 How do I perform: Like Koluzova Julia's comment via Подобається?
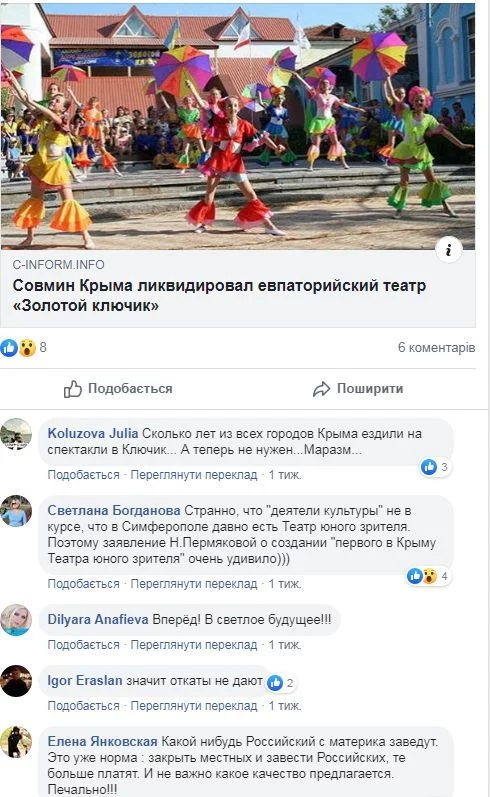pos(83,475)
